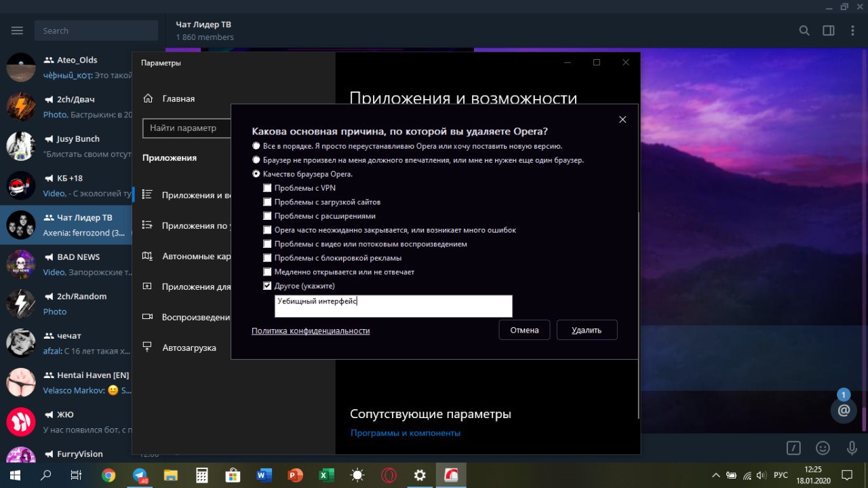Open File Explorer from taskbar
The image size is (868, 488).
coord(170,475)
